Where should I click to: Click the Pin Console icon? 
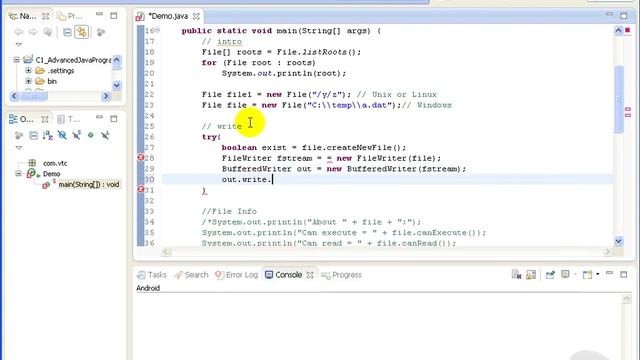pyautogui.click(x=550, y=275)
